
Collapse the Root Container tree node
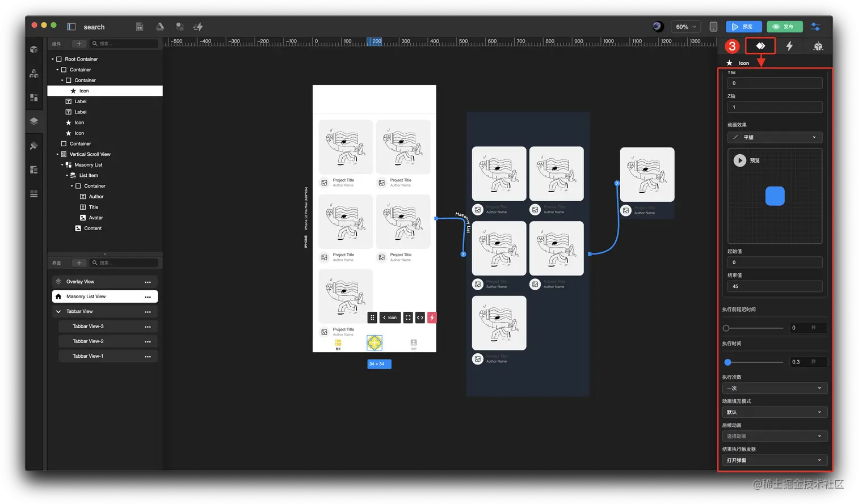click(x=53, y=59)
